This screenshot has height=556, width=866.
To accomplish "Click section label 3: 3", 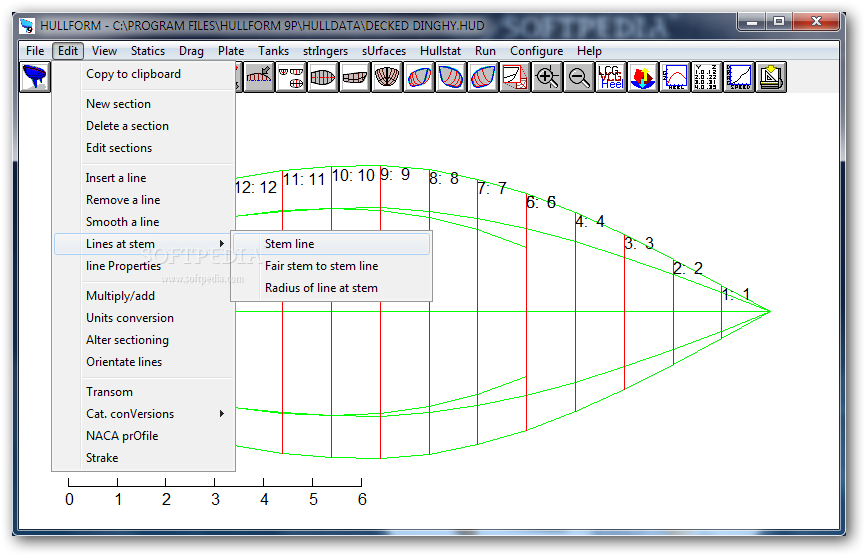I will point(639,243).
